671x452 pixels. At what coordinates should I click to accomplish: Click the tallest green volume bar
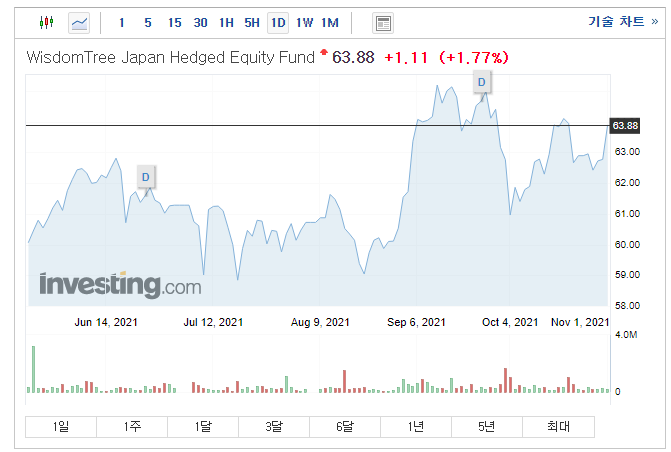coord(33,369)
